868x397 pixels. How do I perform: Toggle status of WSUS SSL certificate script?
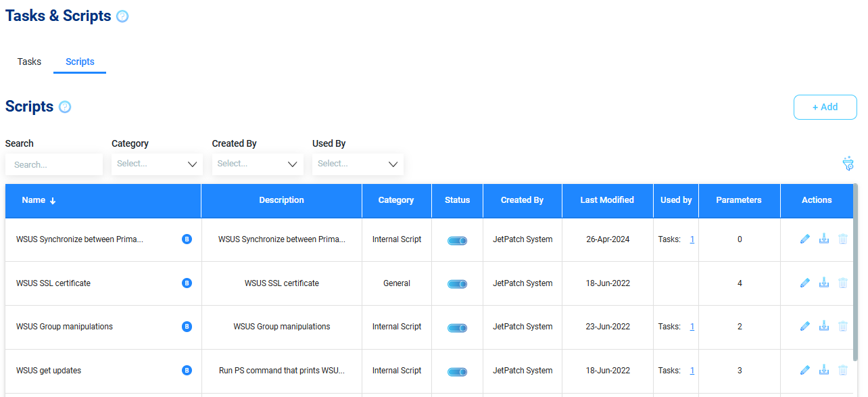tap(457, 284)
